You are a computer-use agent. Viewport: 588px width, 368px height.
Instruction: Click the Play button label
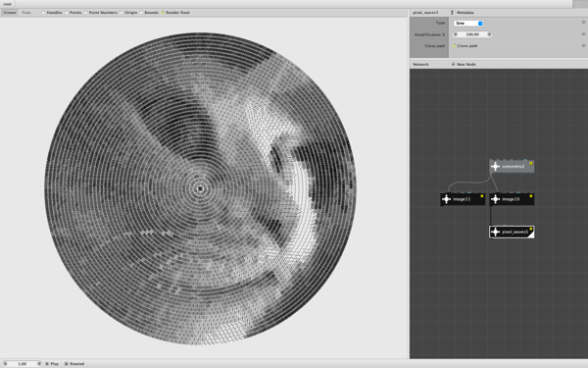54,364
